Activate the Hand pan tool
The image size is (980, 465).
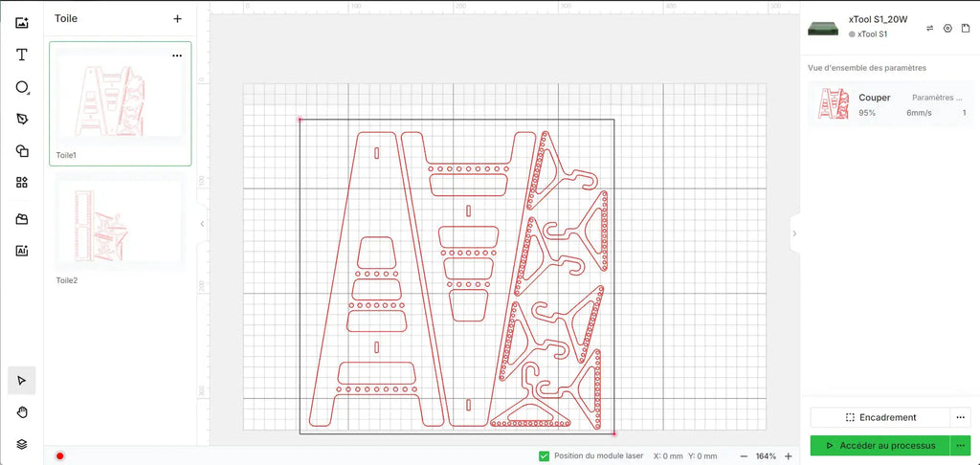click(x=22, y=412)
